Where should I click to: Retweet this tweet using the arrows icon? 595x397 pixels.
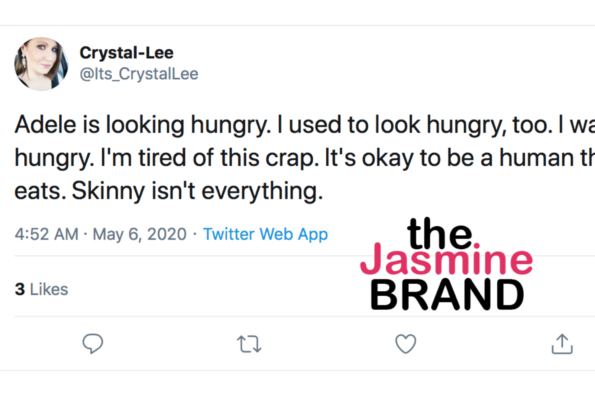249,344
